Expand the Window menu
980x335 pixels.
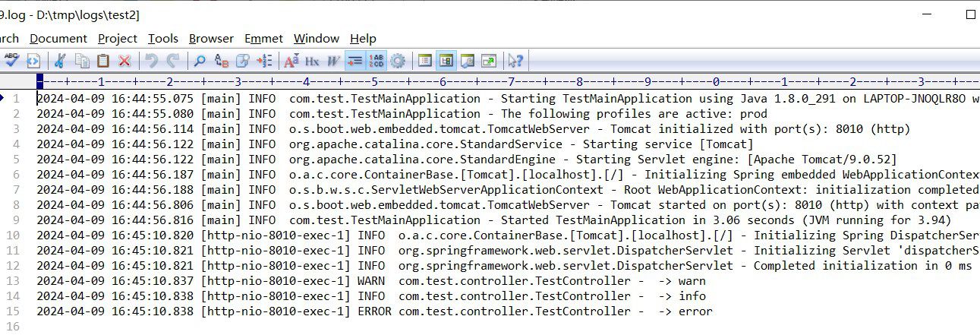(x=316, y=38)
